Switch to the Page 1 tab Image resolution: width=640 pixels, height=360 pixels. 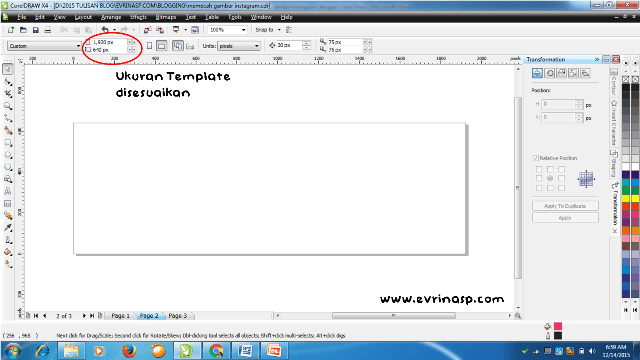pos(120,316)
